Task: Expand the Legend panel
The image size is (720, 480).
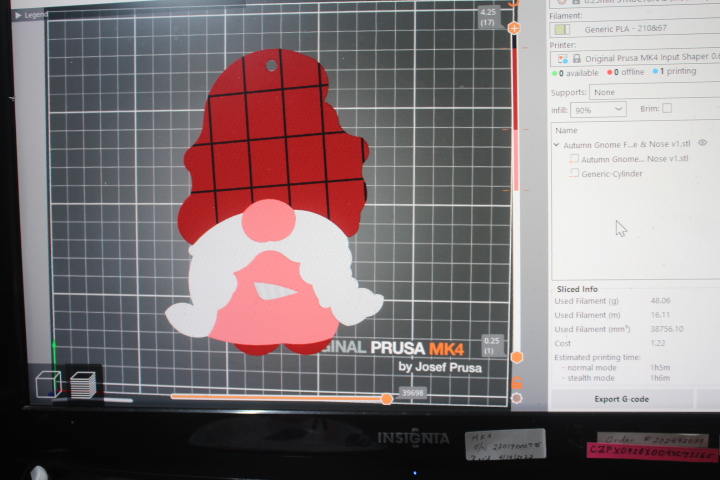Action: coord(31,15)
